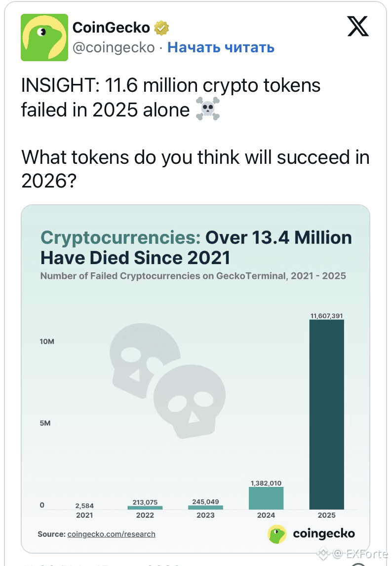Open the @coingecko handle link
Viewport: 392px width, 566px height.
tap(114, 47)
